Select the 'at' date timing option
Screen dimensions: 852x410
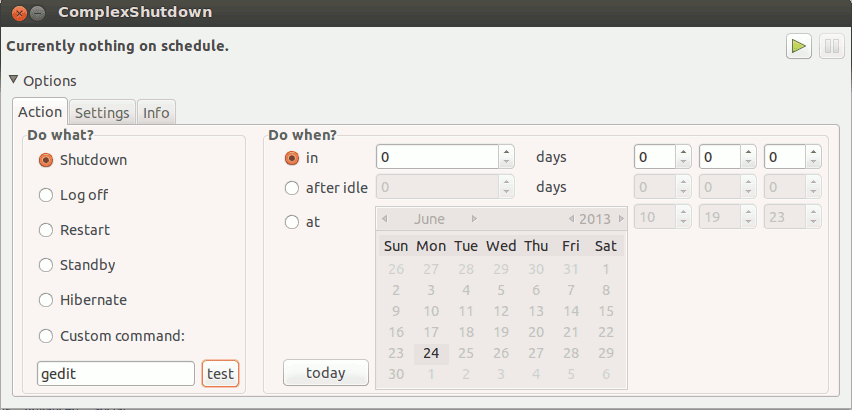[x=292, y=222]
